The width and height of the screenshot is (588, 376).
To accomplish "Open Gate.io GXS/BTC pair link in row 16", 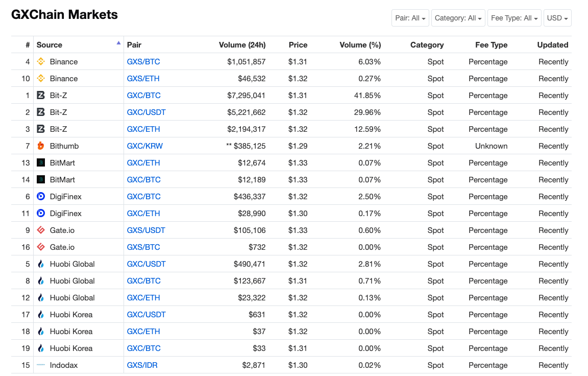I will 143,247.
